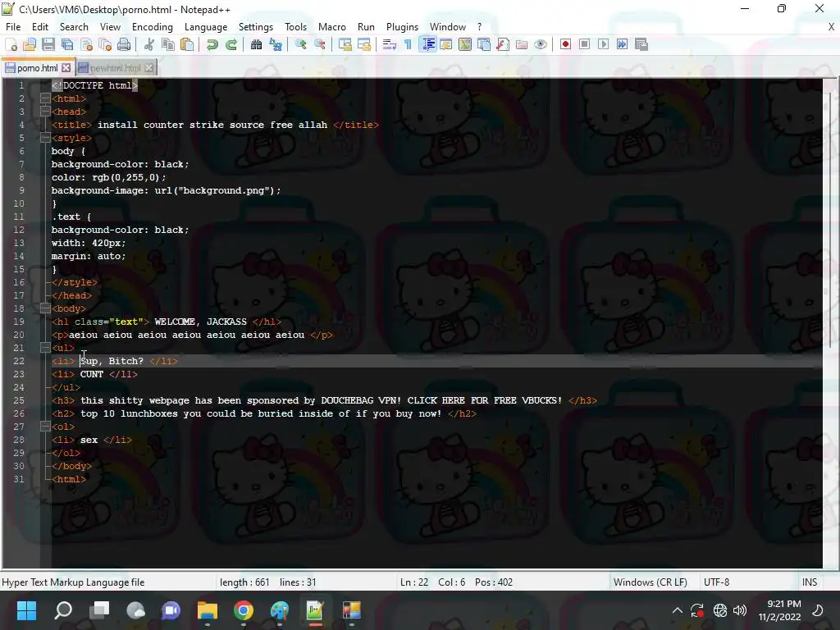Click the vertical scrollbar of the editor
The height and width of the screenshot is (630, 840).
pos(831,220)
